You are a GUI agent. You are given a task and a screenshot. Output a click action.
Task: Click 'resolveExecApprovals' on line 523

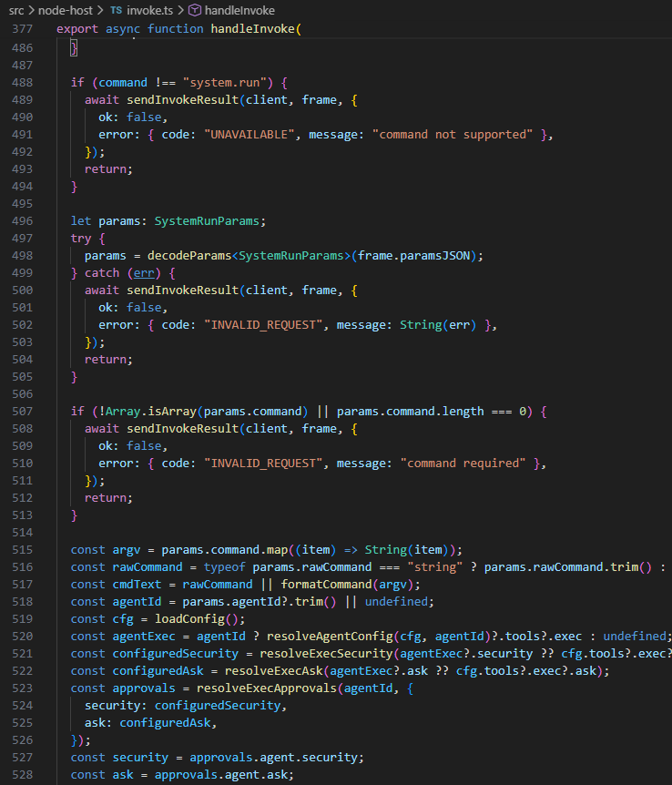click(267, 688)
